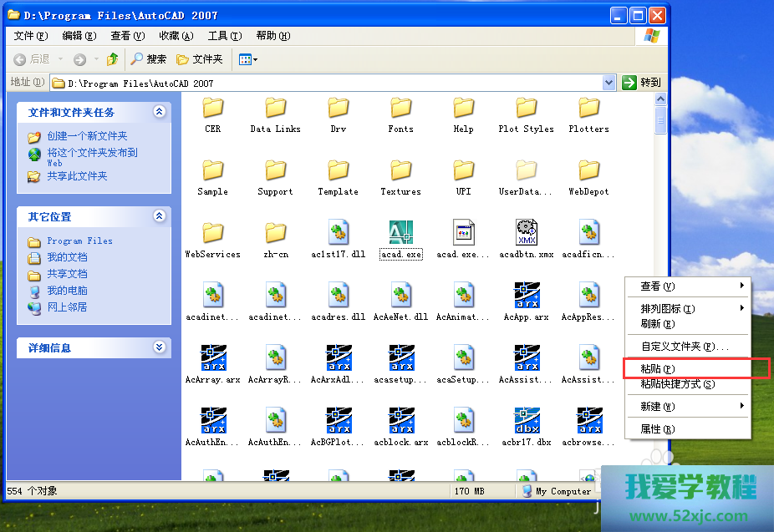Open the Fonts folder

400,108
